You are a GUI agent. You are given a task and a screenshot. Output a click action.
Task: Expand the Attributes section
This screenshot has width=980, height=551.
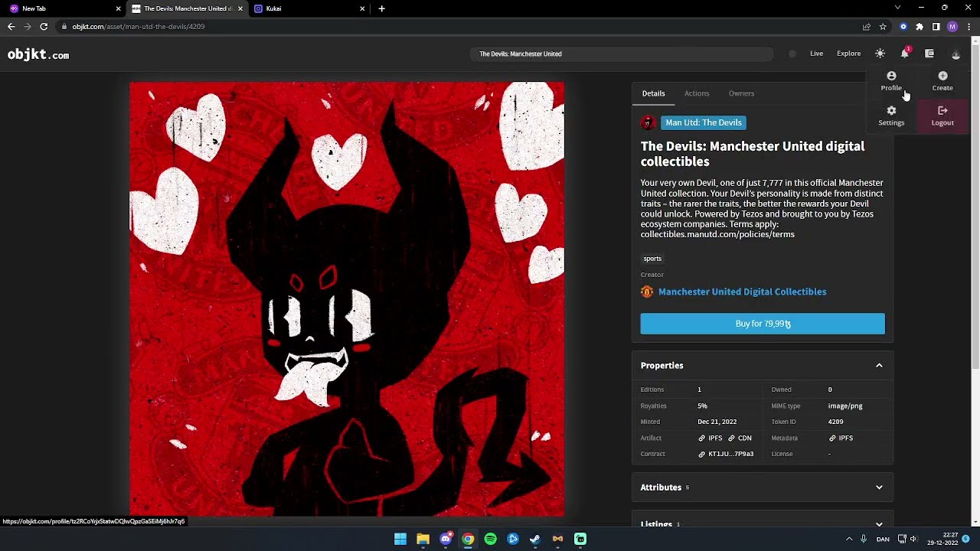click(763, 487)
